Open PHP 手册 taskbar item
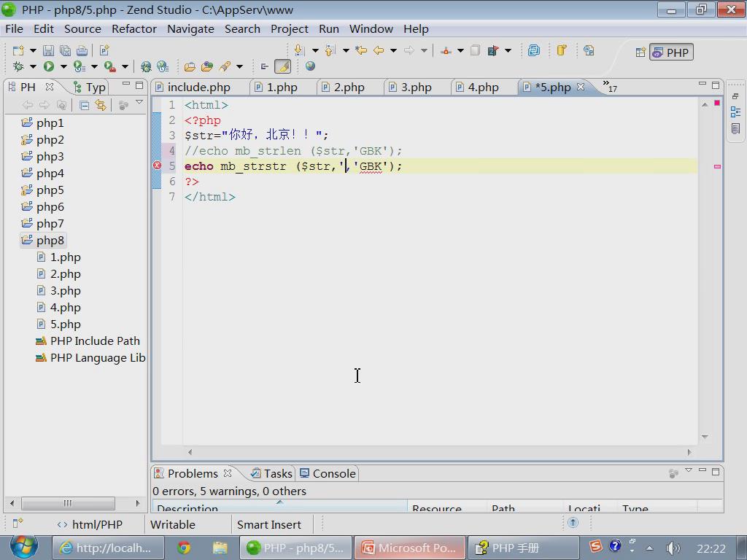Image resolution: width=747 pixels, height=560 pixels. (x=524, y=548)
